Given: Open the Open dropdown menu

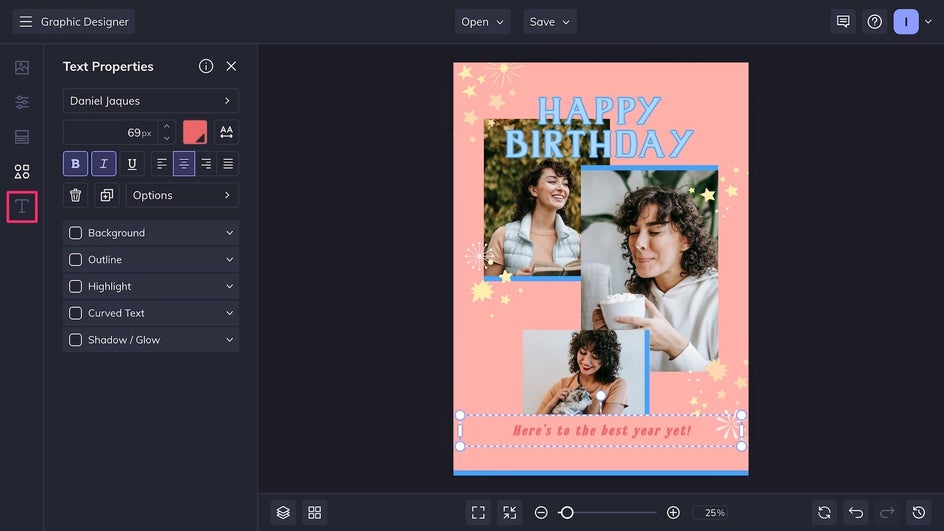Looking at the screenshot, I should point(482,22).
